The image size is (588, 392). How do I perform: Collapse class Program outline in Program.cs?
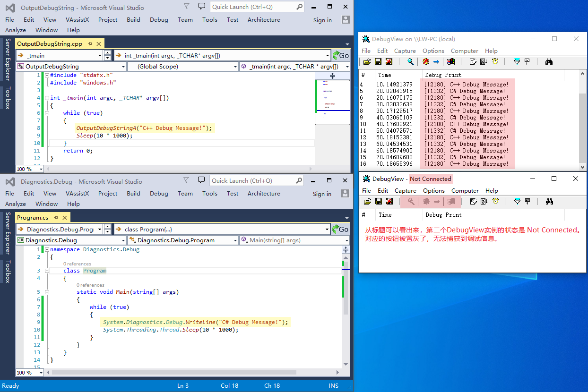(x=47, y=271)
